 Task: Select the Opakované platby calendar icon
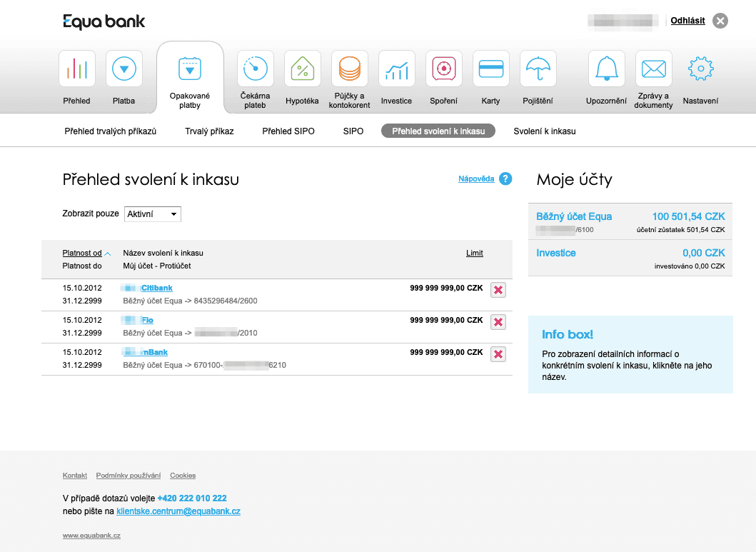click(190, 69)
